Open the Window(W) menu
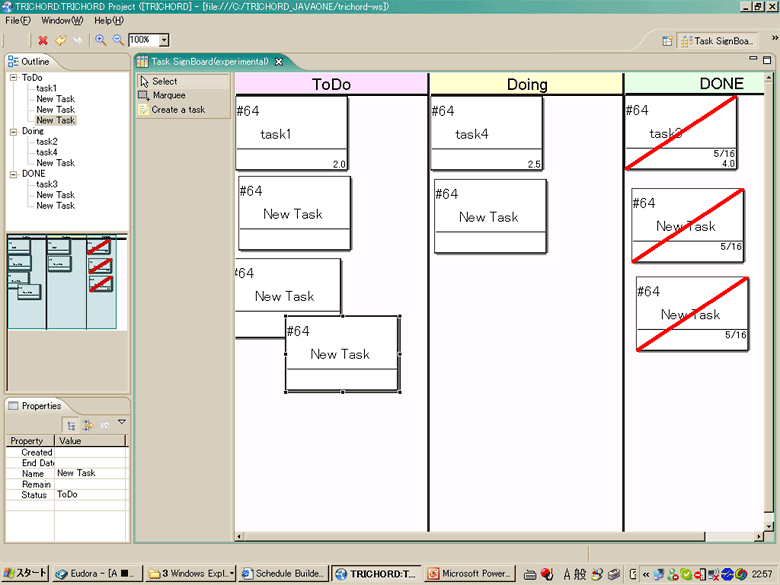Image resolution: width=780 pixels, height=585 pixels. tap(62, 20)
